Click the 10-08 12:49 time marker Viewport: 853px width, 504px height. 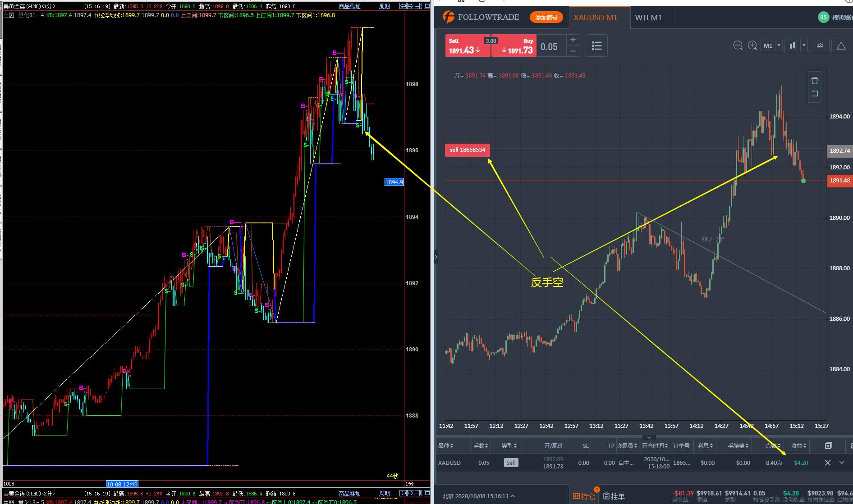point(122,484)
